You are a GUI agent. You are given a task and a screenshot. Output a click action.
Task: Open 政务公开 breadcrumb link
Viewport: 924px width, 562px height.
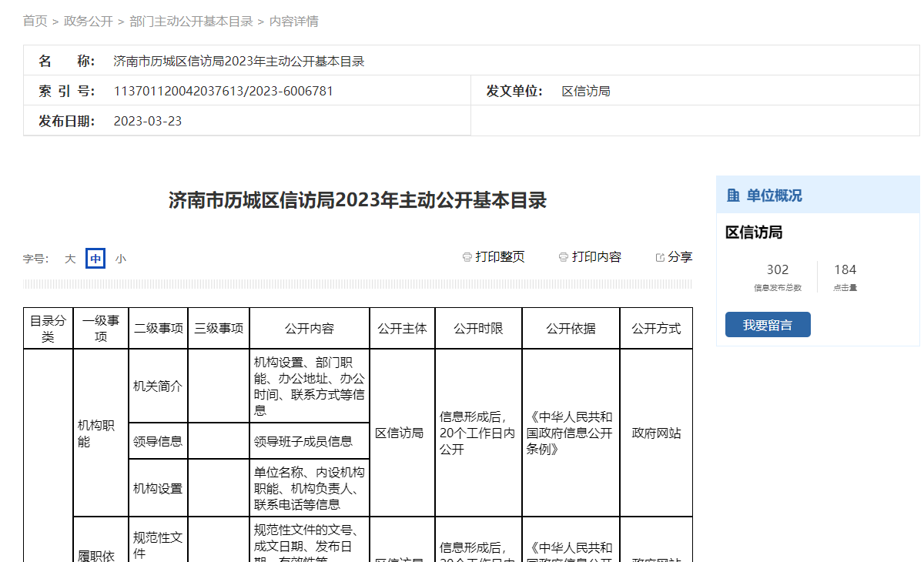[x=89, y=22]
